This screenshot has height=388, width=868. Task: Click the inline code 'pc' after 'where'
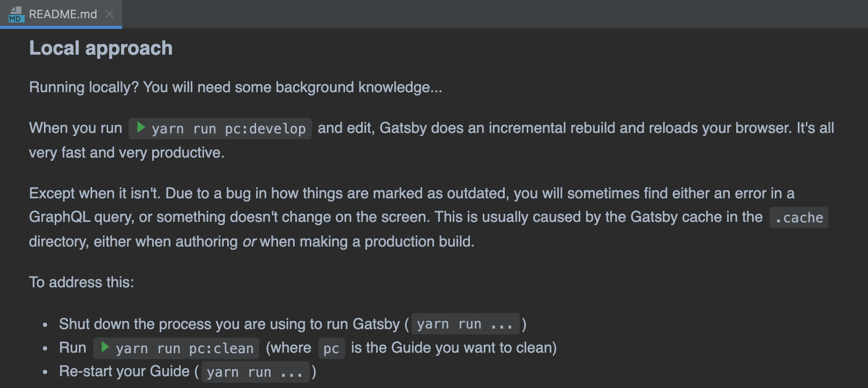click(x=331, y=348)
